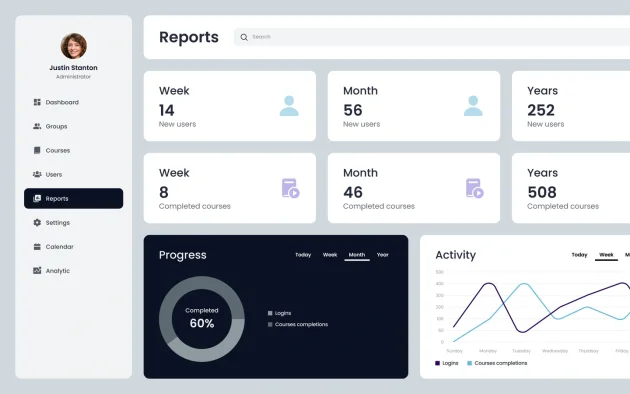Image resolution: width=630 pixels, height=394 pixels.
Task: Click Thursday label on Activity chart axis
Action: tap(588, 351)
